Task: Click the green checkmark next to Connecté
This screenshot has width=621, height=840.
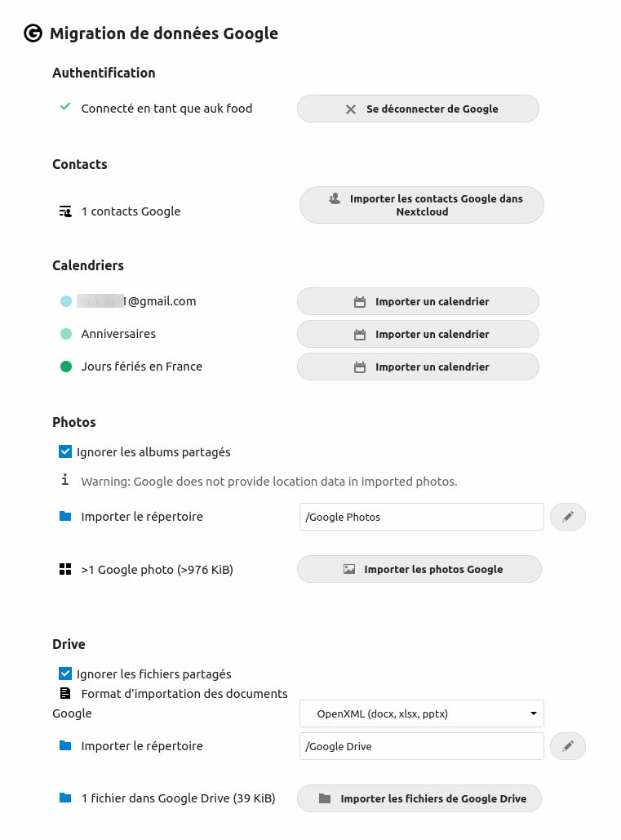Action: [65, 107]
